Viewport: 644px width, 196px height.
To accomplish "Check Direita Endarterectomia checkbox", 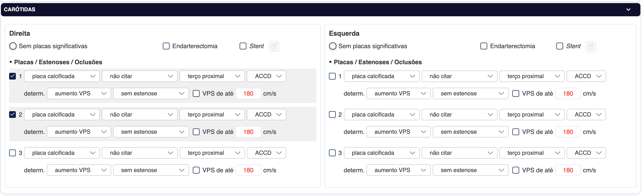I will tap(166, 46).
